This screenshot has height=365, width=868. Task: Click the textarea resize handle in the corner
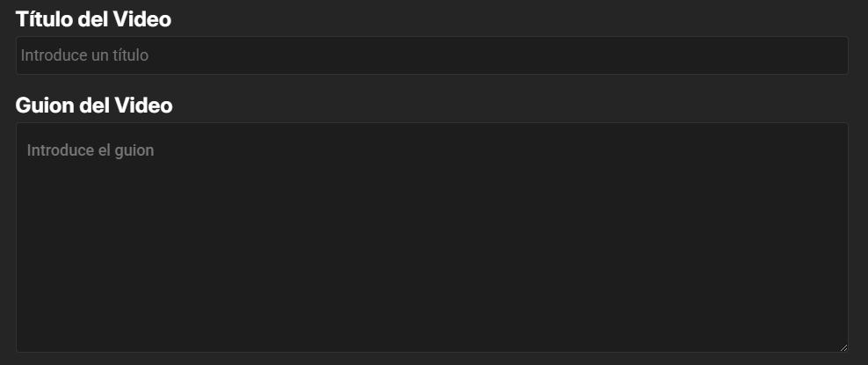843,347
